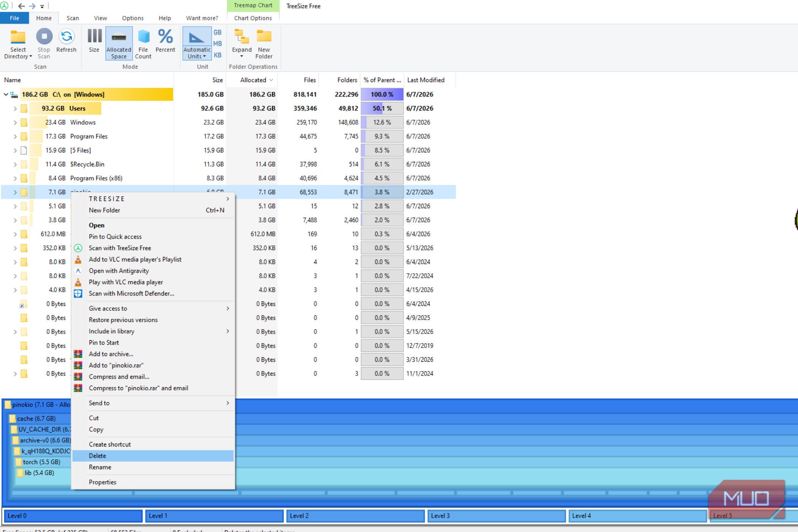
Task: Open the Want more? tab
Action: 202,18
